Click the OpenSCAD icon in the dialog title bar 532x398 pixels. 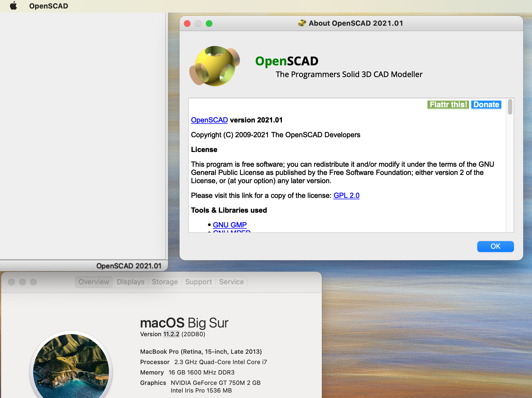coord(302,23)
